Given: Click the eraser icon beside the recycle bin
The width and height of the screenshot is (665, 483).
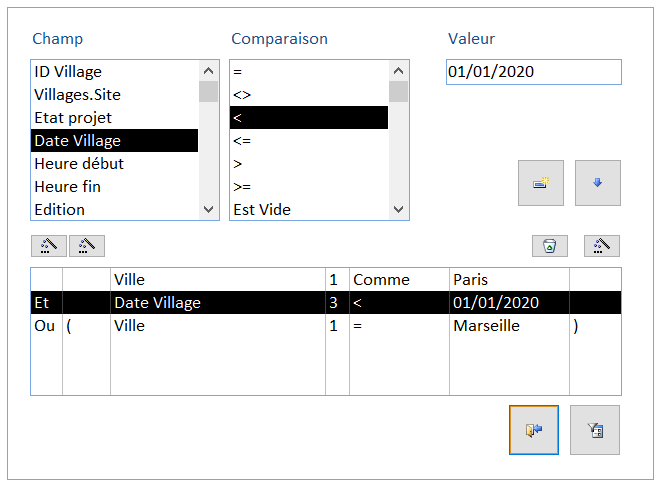Looking at the screenshot, I should [601, 246].
